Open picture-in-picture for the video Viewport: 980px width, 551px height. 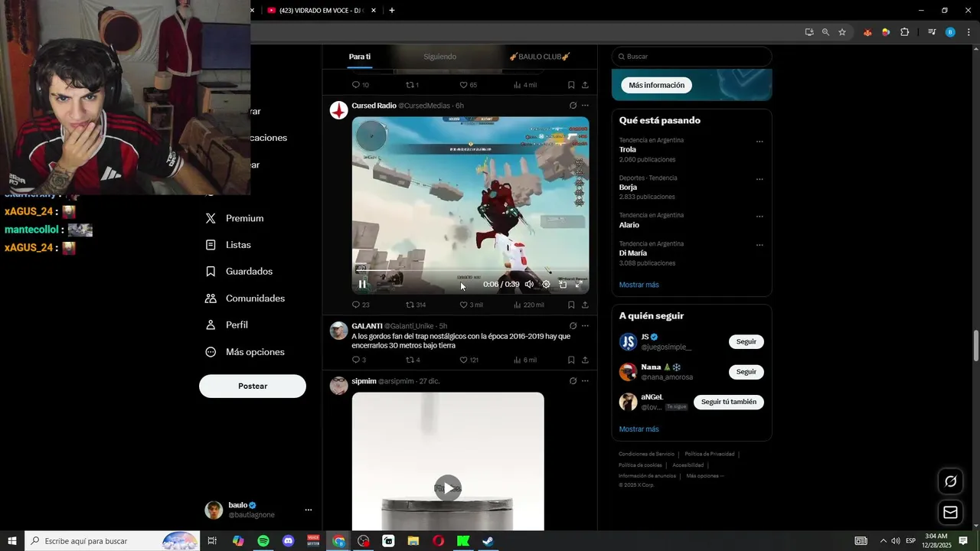pyautogui.click(x=563, y=284)
